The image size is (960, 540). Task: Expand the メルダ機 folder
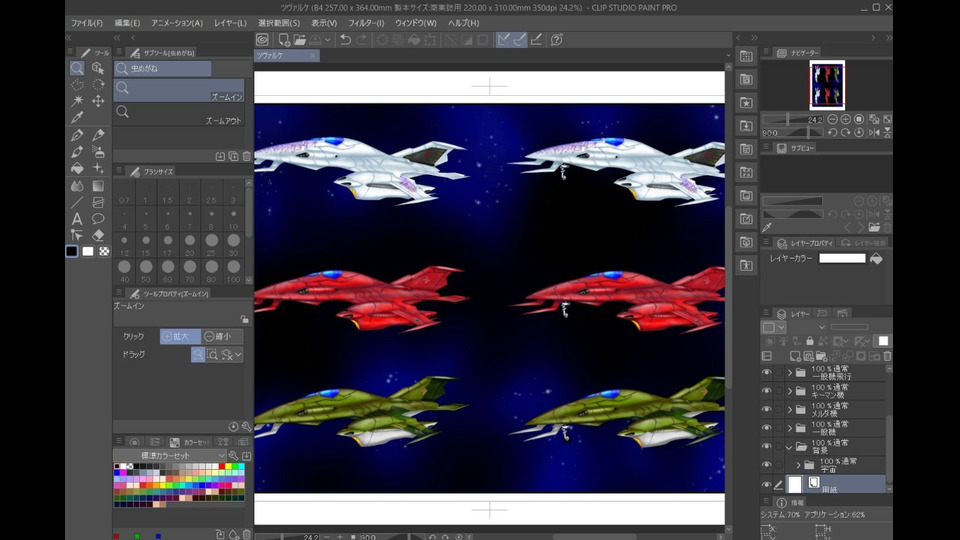pos(790,409)
